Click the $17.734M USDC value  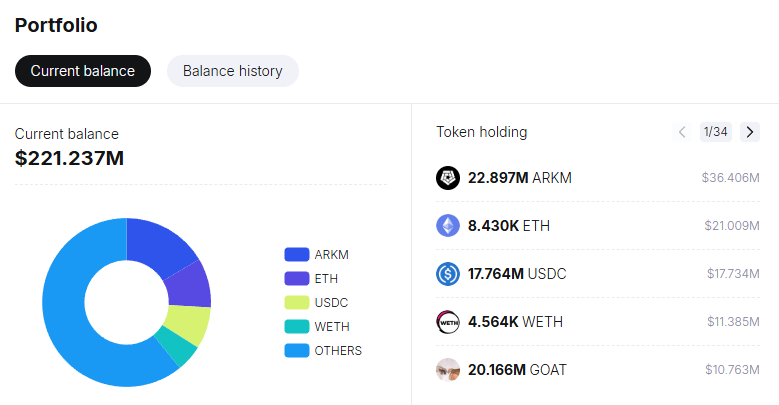[733, 274]
